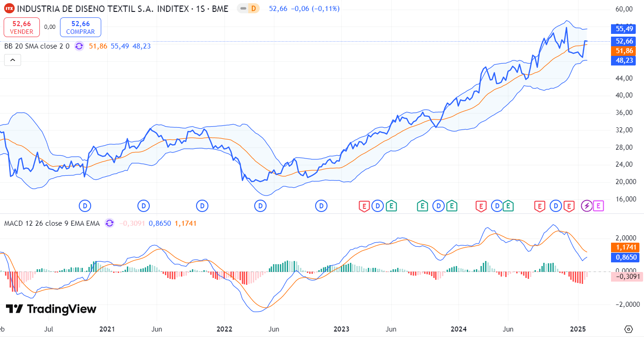The image size is (644, 337).
Task: Click the 2021 label on time axis
Action: point(107,329)
